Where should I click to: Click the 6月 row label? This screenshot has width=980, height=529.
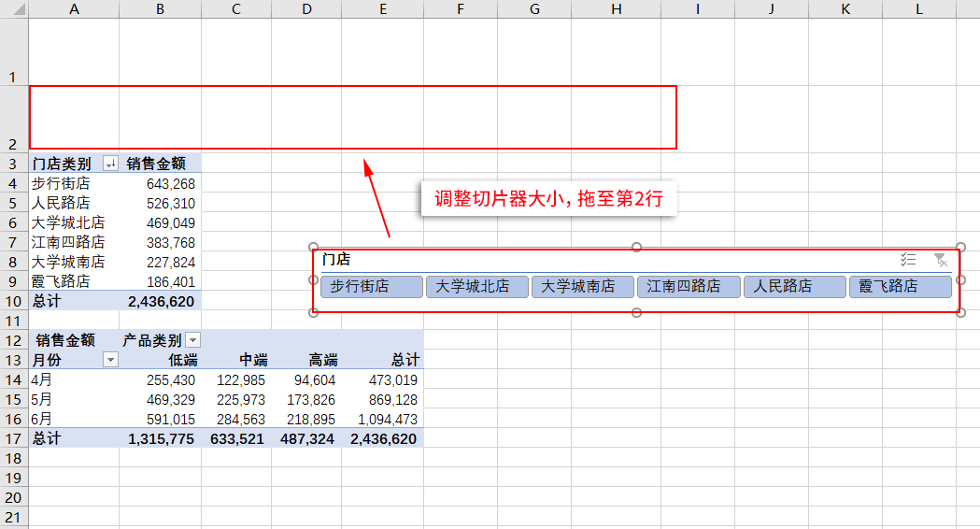point(42,419)
